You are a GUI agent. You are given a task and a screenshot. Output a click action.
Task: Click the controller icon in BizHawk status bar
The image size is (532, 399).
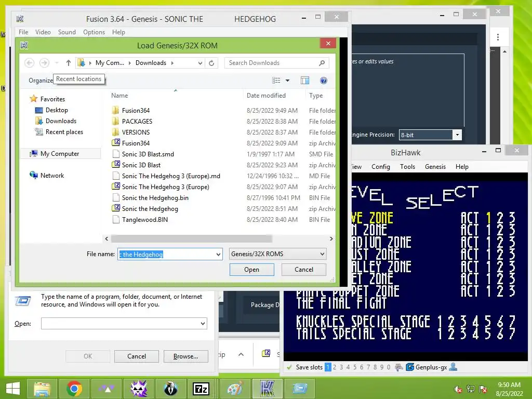click(399, 367)
